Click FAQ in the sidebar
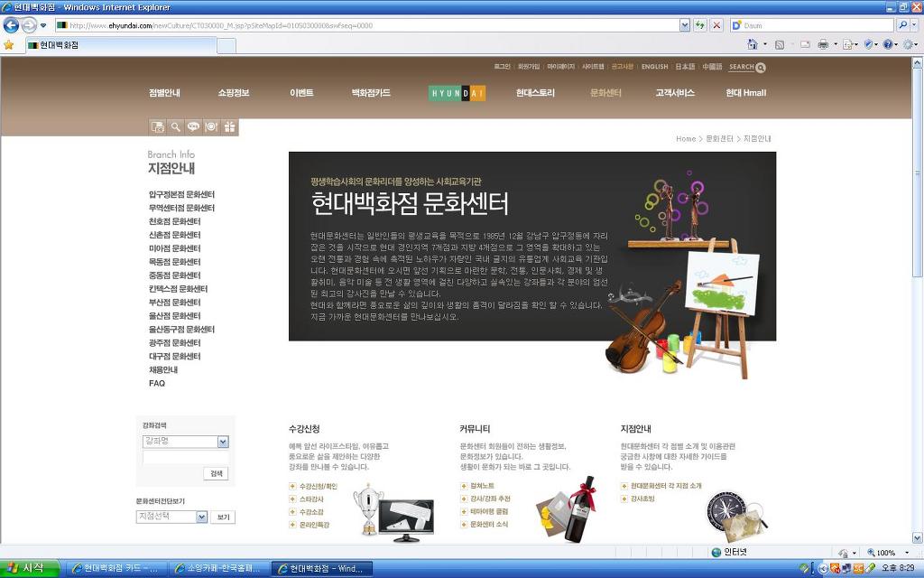 (x=157, y=383)
